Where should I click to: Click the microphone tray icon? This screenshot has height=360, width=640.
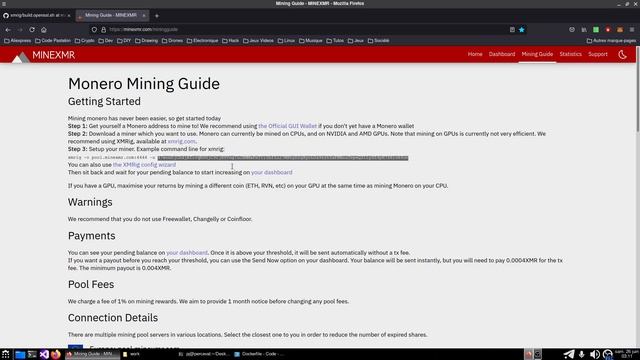coord(582,354)
